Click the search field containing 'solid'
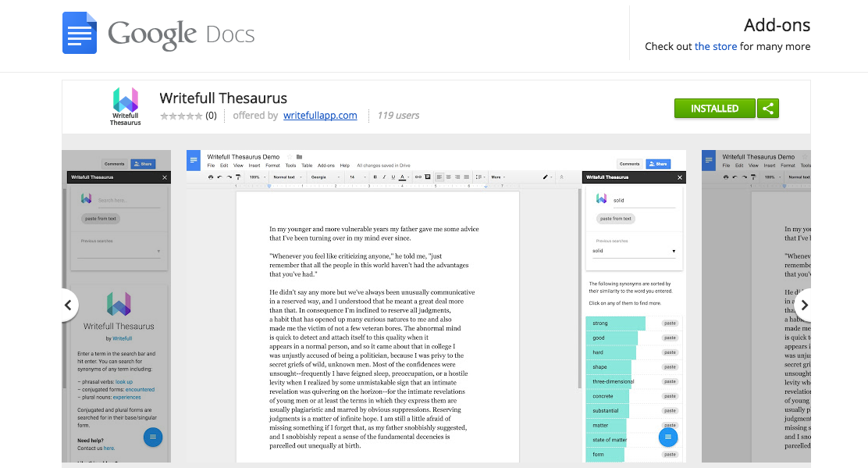 pyautogui.click(x=643, y=201)
